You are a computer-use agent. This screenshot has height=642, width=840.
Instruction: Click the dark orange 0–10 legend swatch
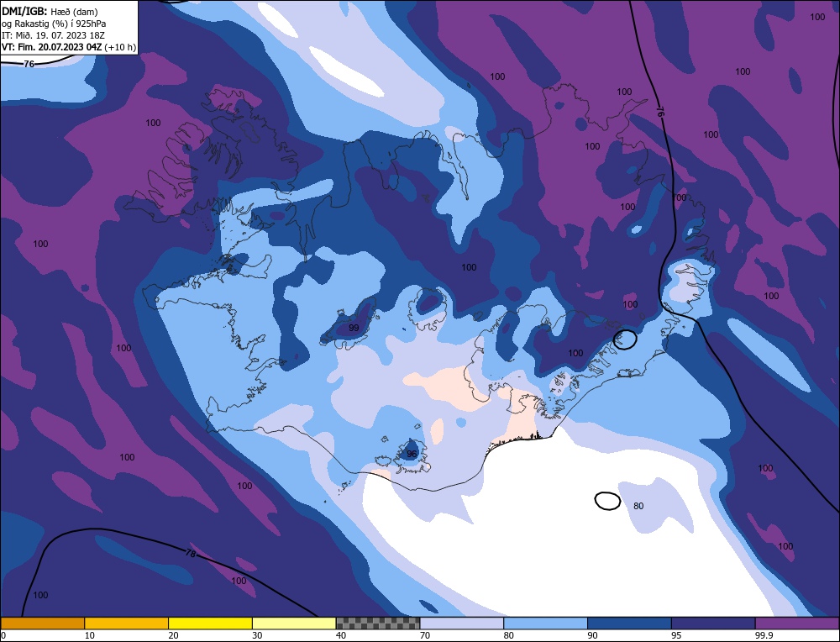tap(43, 624)
